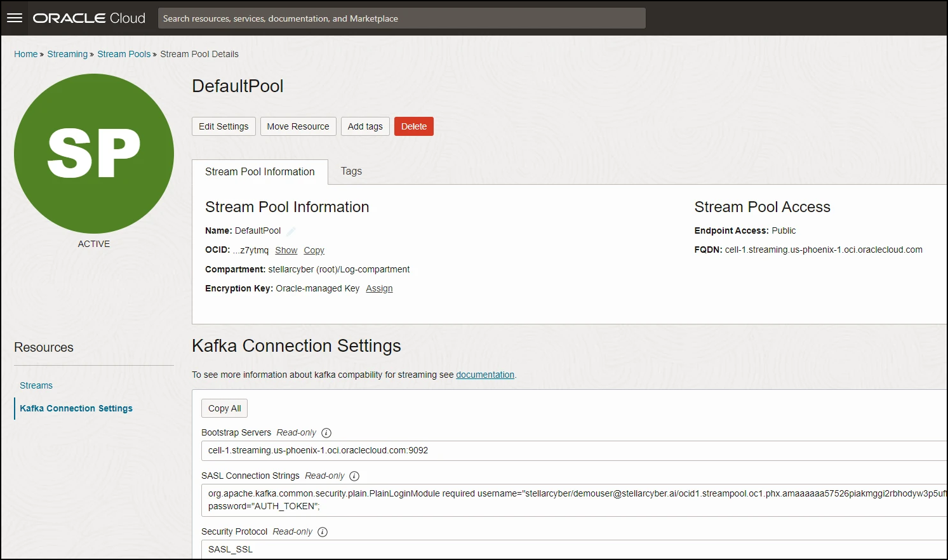Click Copy All for Kafka settings
948x560 pixels.
tap(224, 408)
